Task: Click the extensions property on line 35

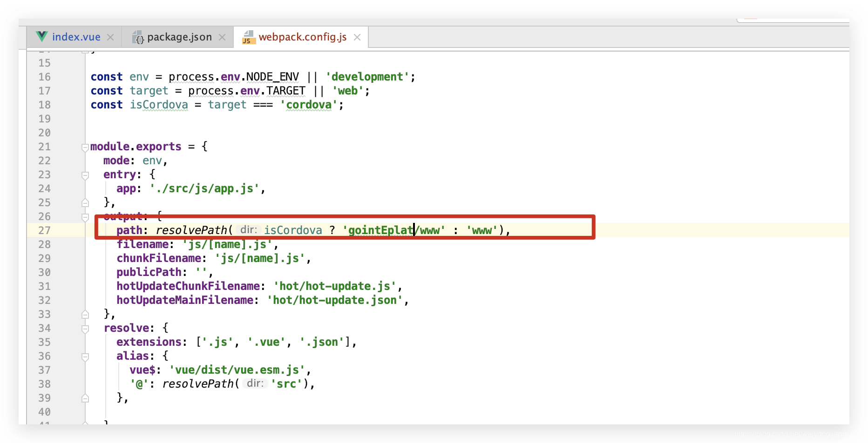Action: pyautogui.click(x=149, y=342)
